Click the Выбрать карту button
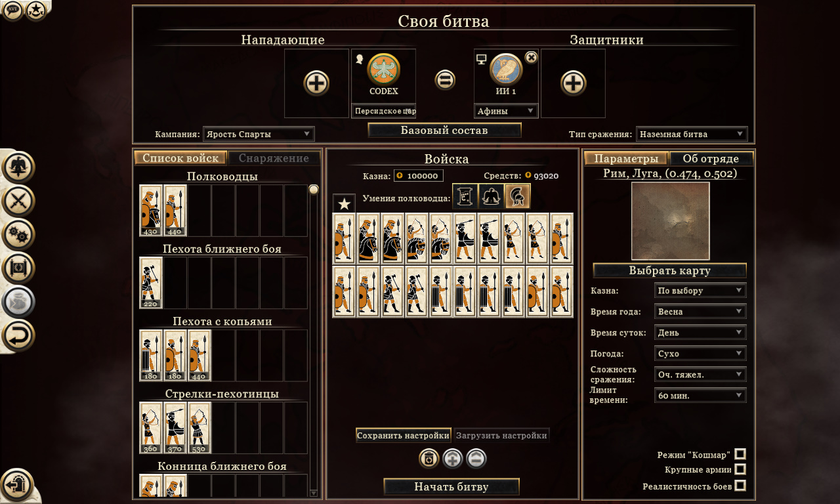840x504 pixels. tap(669, 270)
